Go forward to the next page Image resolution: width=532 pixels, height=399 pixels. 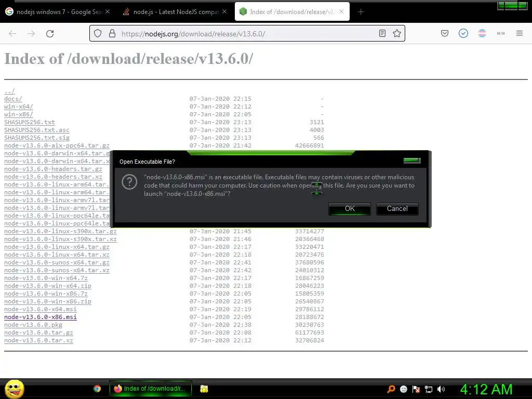point(31,34)
